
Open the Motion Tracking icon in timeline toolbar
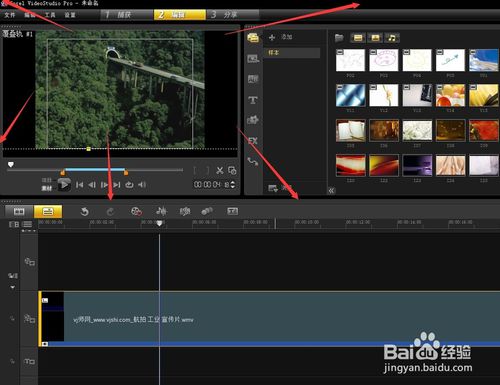pyautogui.click(x=207, y=211)
